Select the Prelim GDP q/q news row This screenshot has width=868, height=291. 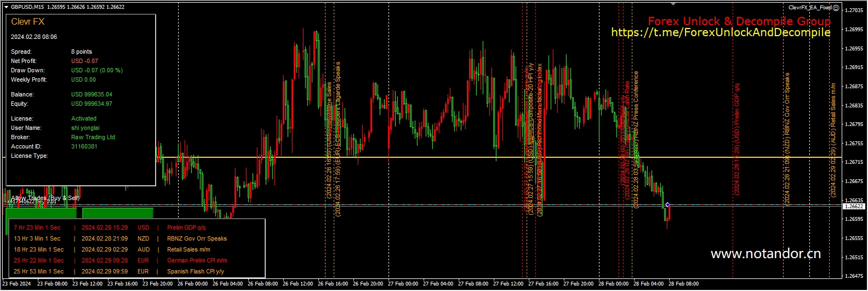click(186, 227)
